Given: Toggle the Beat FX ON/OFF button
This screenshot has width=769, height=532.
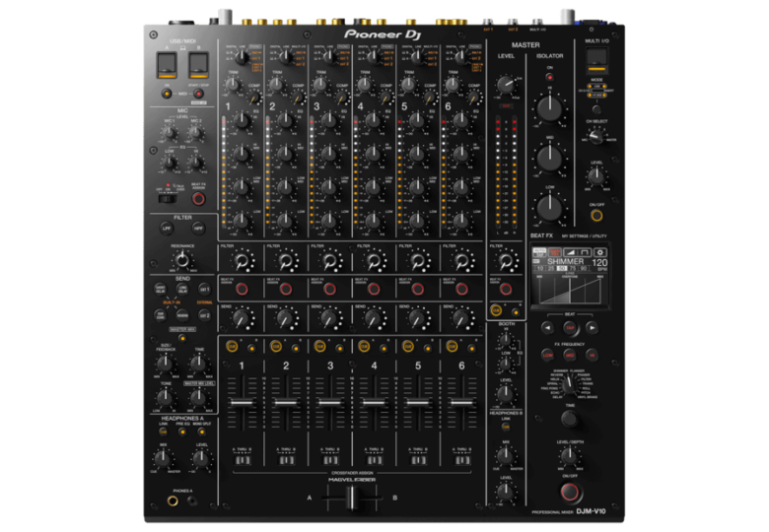Looking at the screenshot, I should coord(570,491).
